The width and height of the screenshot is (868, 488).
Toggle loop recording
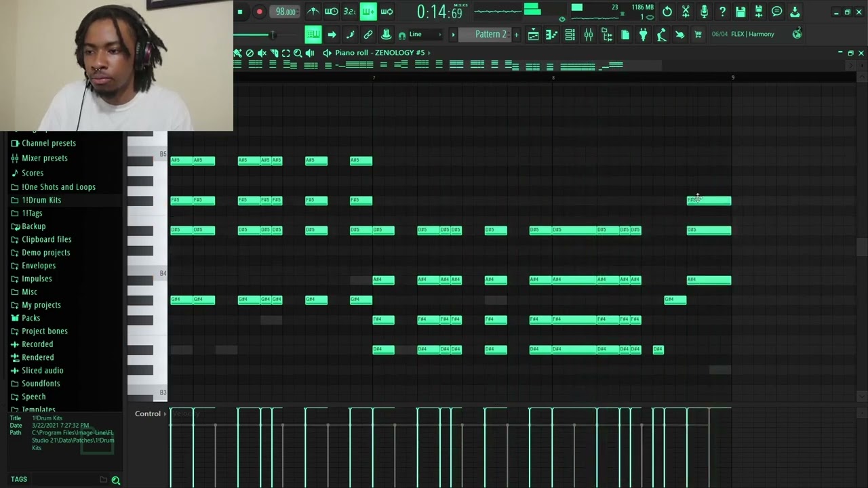coord(387,12)
